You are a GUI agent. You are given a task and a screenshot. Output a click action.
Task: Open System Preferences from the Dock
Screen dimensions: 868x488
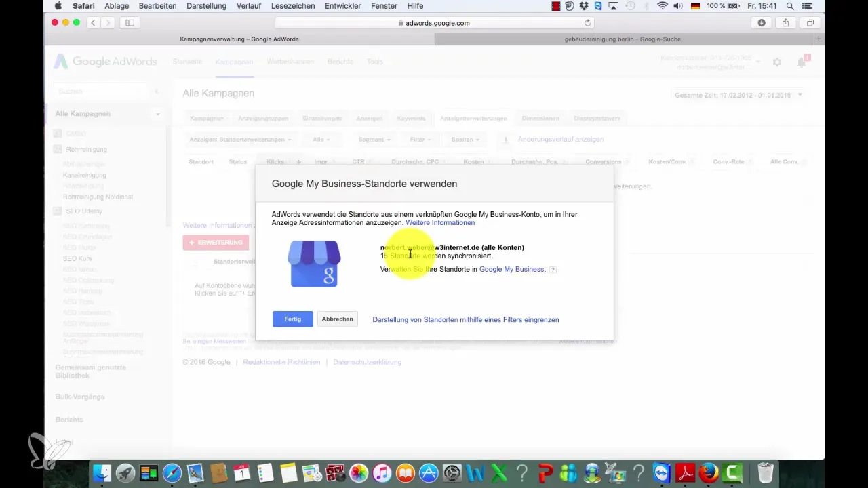coord(452,472)
